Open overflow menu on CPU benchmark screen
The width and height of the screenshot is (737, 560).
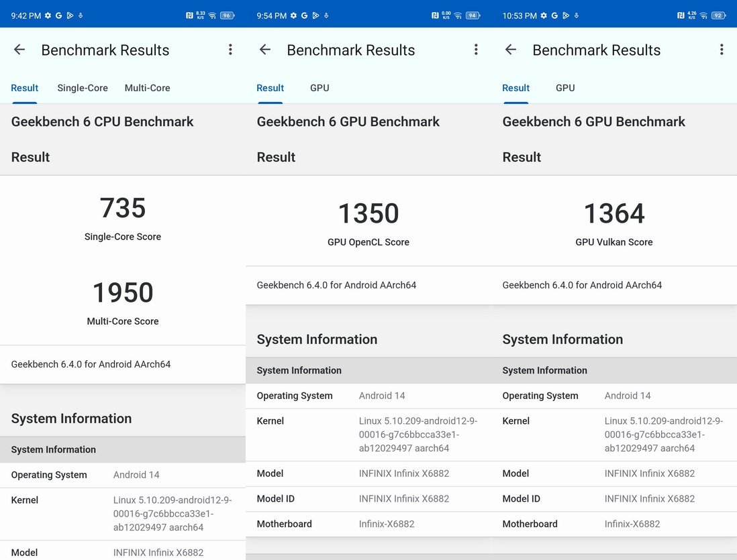[230, 50]
